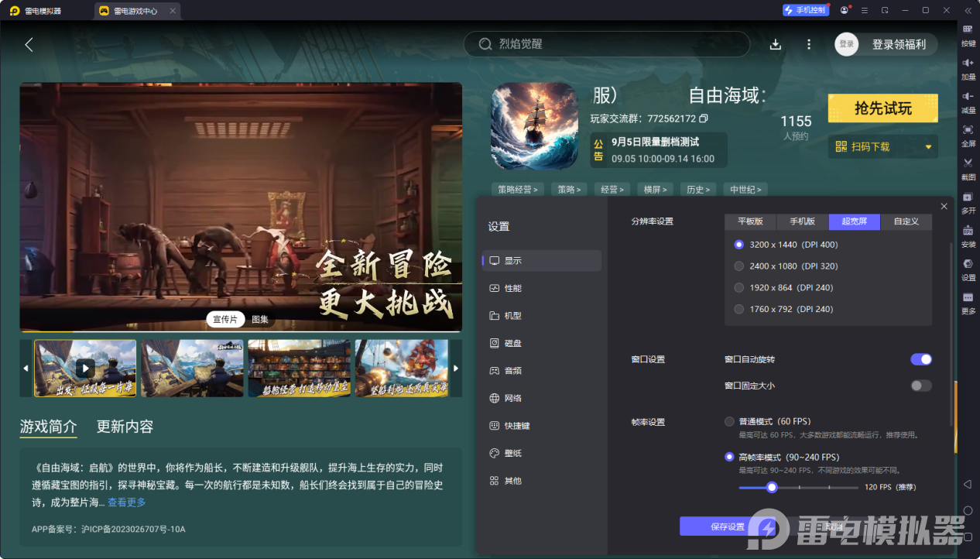Open the 性能 settings section
Screen dimensions: 980x559
point(512,289)
